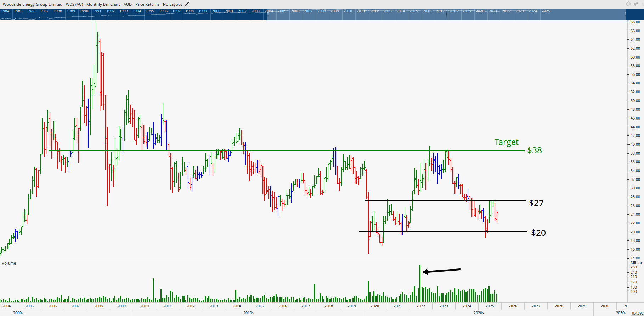Screen dimensions: 644x316
Task: Click the 2030 label on the bottom axis
Action: pos(605,306)
